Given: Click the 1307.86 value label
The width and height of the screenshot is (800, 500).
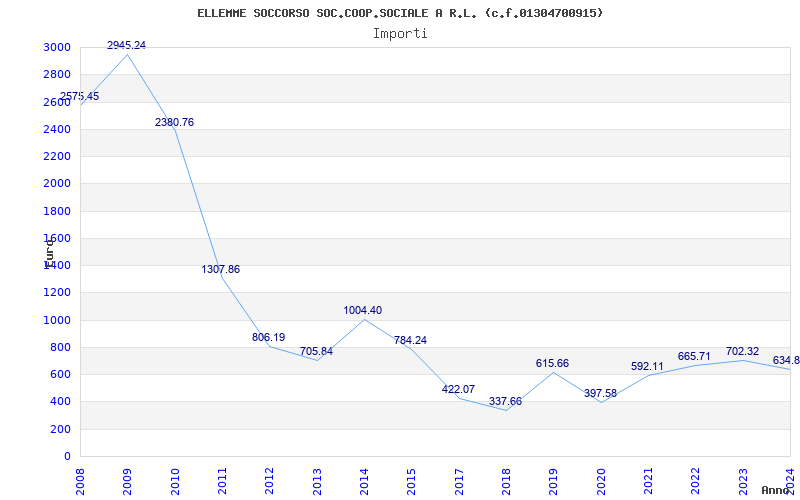Looking at the screenshot, I should point(220,269).
